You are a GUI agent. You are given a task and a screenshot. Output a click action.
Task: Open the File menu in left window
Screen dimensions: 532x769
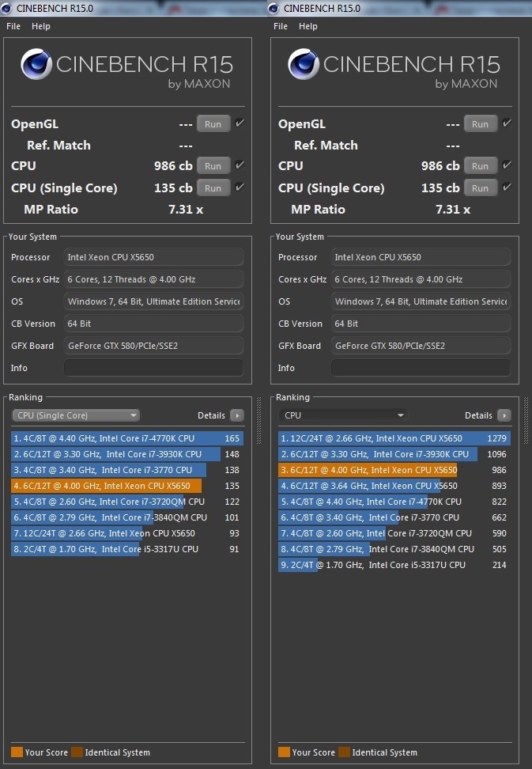click(13, 26)
